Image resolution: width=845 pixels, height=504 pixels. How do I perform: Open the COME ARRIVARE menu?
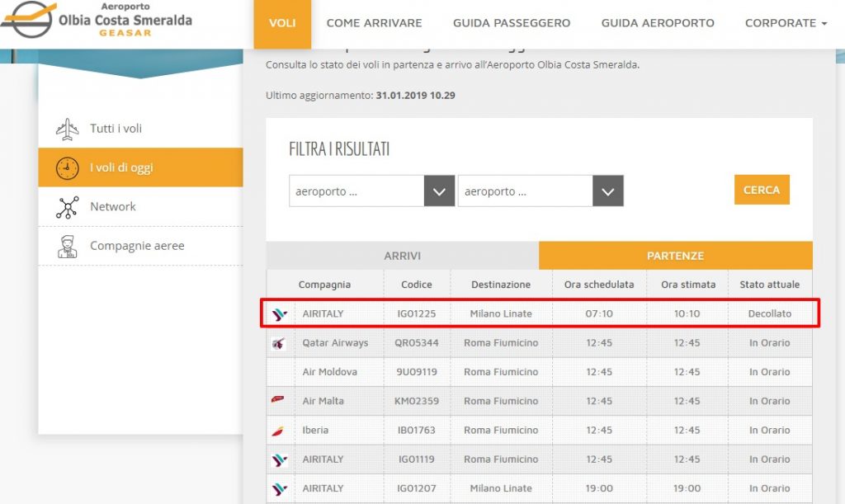pos(374,23)
